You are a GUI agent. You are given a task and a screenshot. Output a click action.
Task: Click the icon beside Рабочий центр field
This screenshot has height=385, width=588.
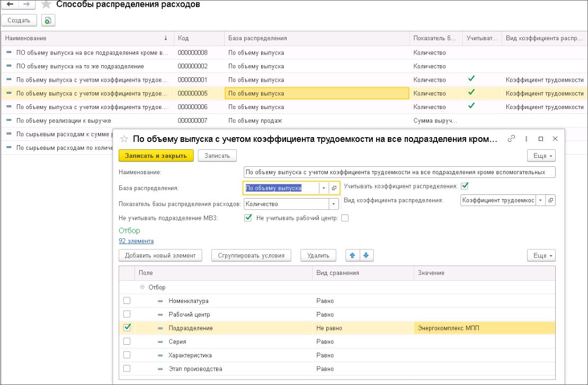pos(161,315)
